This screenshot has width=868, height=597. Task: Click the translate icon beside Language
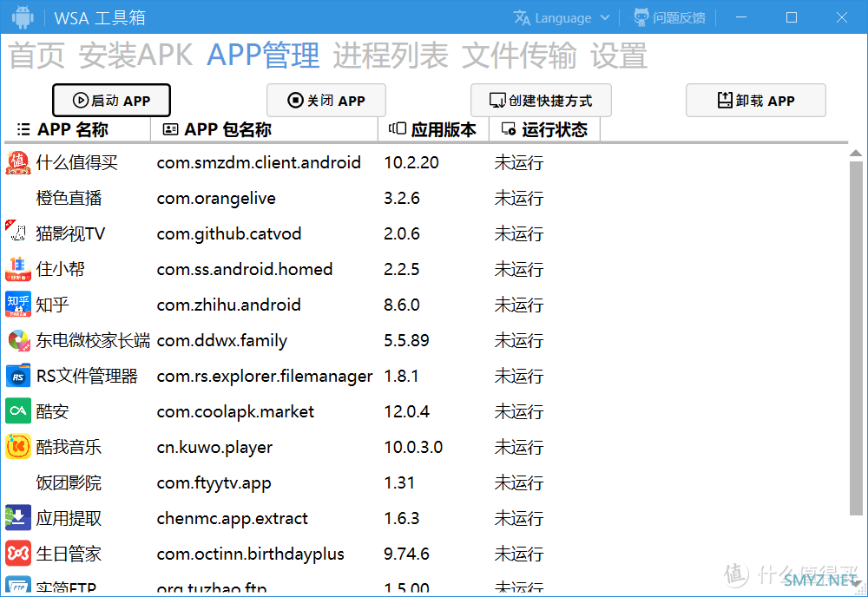coord(522,17)
